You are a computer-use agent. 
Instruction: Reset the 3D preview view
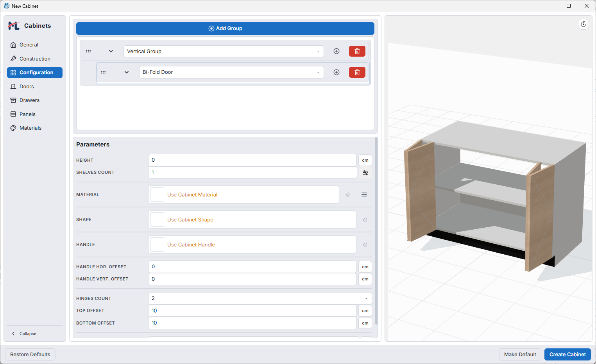click(583, 24)
